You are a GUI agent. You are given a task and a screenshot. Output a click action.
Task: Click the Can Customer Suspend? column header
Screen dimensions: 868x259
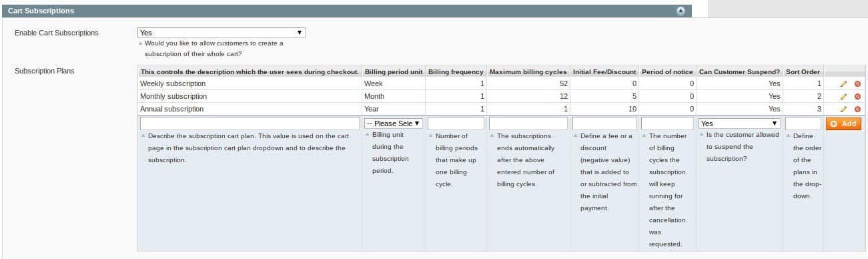pyautogui.click(x=739, y=71)
